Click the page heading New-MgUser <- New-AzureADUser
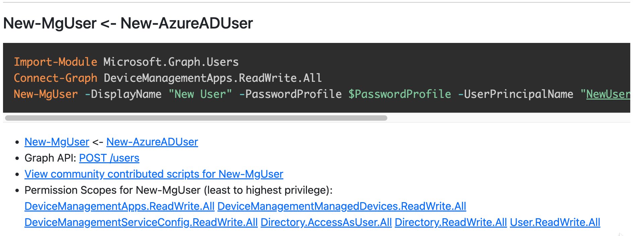644x236 pixels. point(128,23)
